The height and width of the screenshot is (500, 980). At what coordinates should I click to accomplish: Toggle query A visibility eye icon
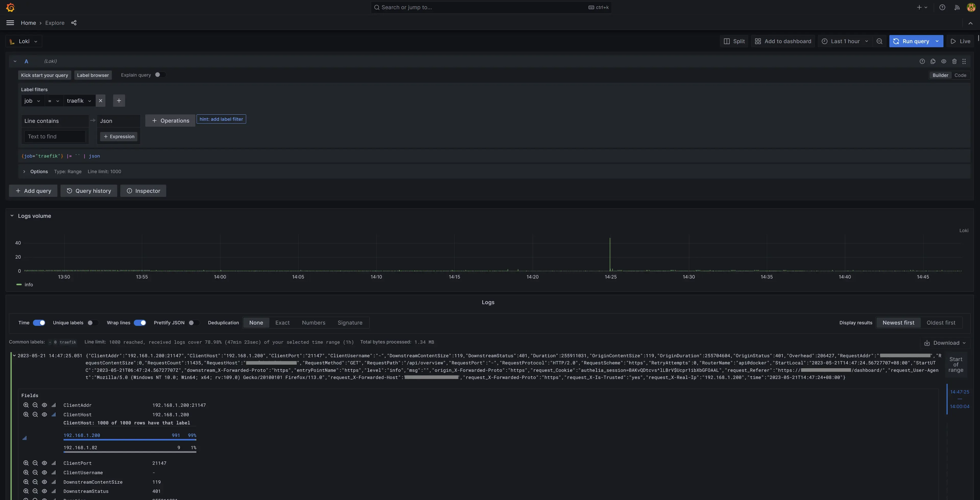coord(943,61)
